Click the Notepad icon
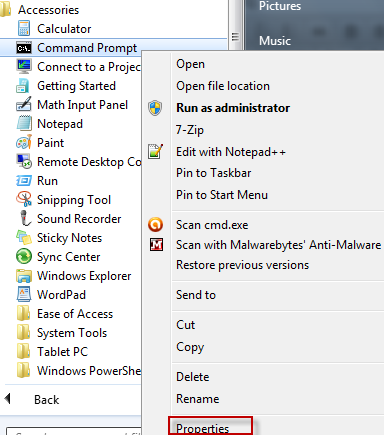Screen dimensions: 384x435 [24, 124]
